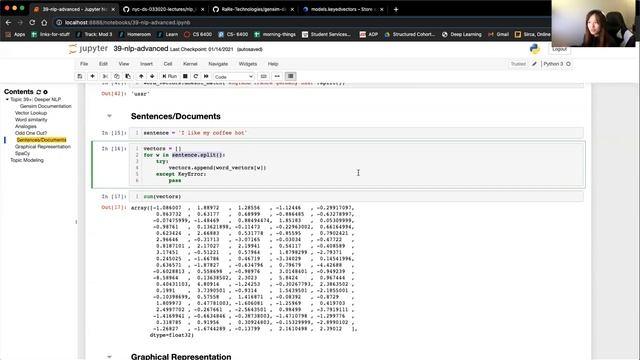640x360 pixels.
Task: Open the command palette keyboard icon
Action: pyautogui.click(x=264, y=76)
